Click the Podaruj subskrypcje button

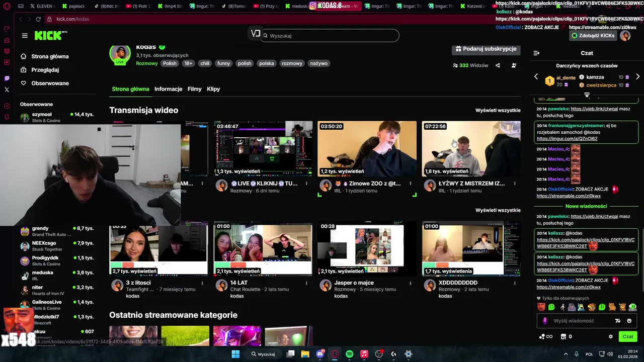486,49
